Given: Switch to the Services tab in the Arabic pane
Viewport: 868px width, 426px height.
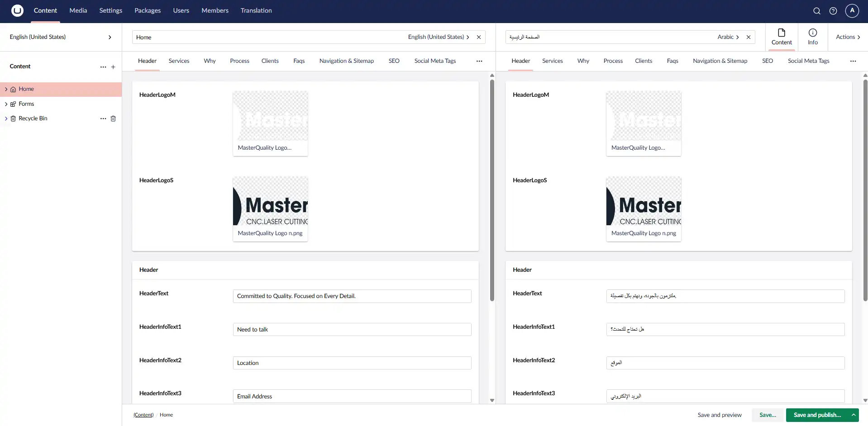Looking at the screenshot, I should point(553,61).
